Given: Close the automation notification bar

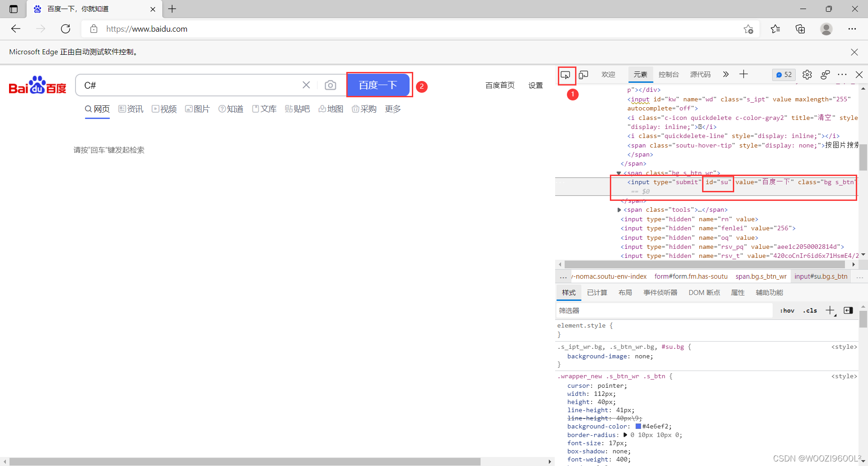Looking at the screenshot, I should coord(854,52).
